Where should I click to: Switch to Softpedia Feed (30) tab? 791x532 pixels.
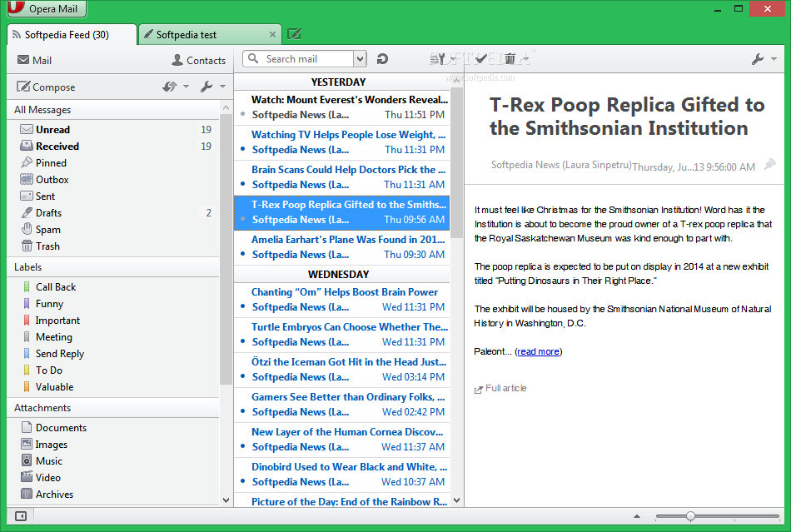(x=72, y=35)
